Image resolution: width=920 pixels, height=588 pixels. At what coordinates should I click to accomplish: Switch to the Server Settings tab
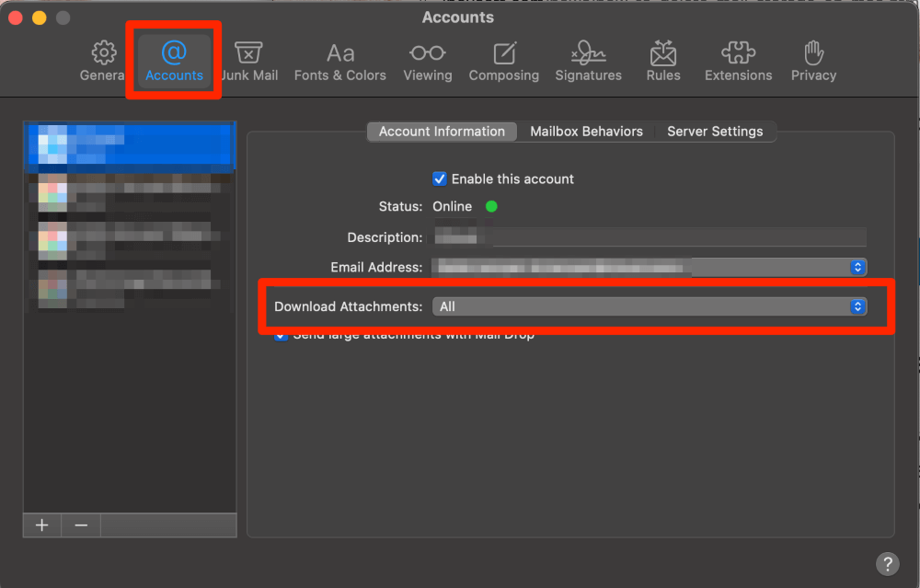point(715,132)
